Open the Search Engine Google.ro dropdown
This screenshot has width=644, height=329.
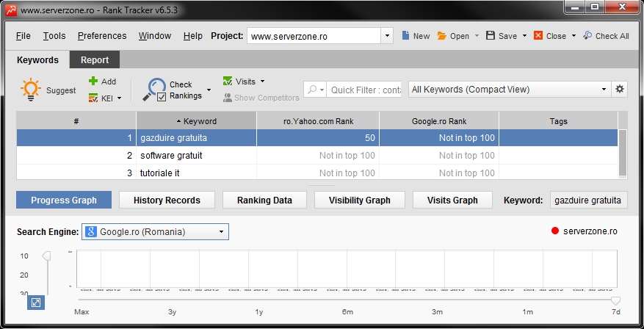click(x=155, y=231)
